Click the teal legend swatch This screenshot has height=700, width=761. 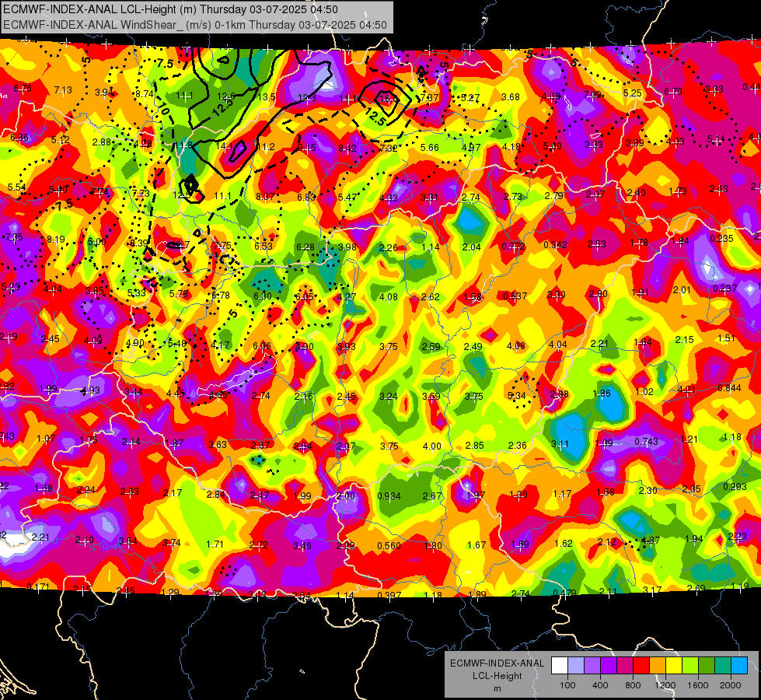pyautogui.click(x=723, y=666)
